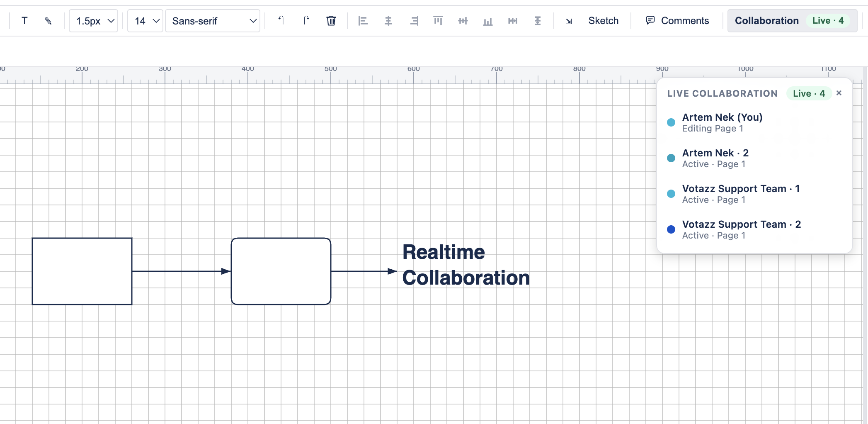The height and width of the screenshot is (424, 868).
Task: Click the diagonal arrow icon before Sketch
Action: point(569,21)
